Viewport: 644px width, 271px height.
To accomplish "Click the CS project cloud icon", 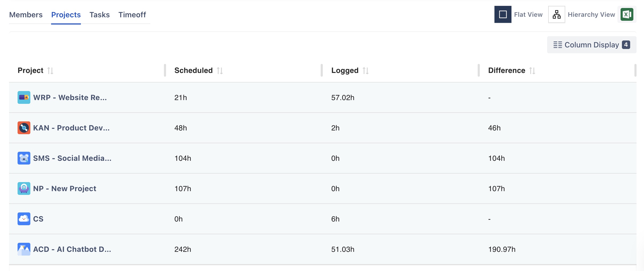I will (x=24, y=219).
